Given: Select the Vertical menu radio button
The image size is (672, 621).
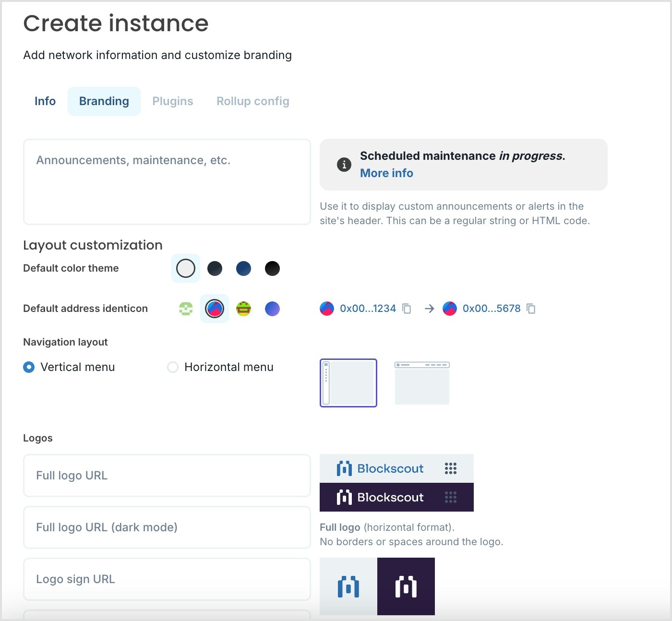Looking at the screenshot, I should click(29, 367).
